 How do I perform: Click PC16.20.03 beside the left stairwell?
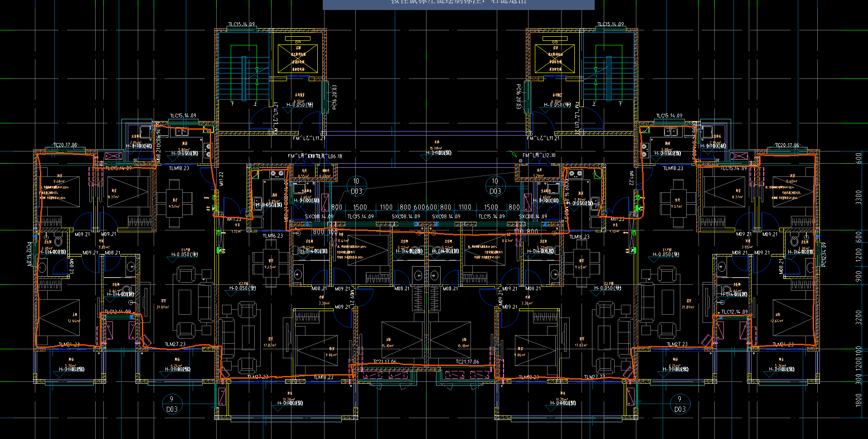click(x=335, y=97)
